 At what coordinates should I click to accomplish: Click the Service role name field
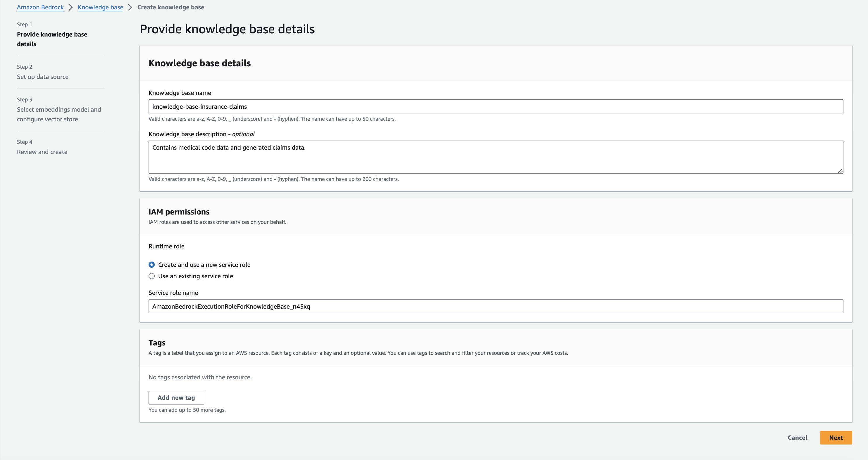point(495,306)
